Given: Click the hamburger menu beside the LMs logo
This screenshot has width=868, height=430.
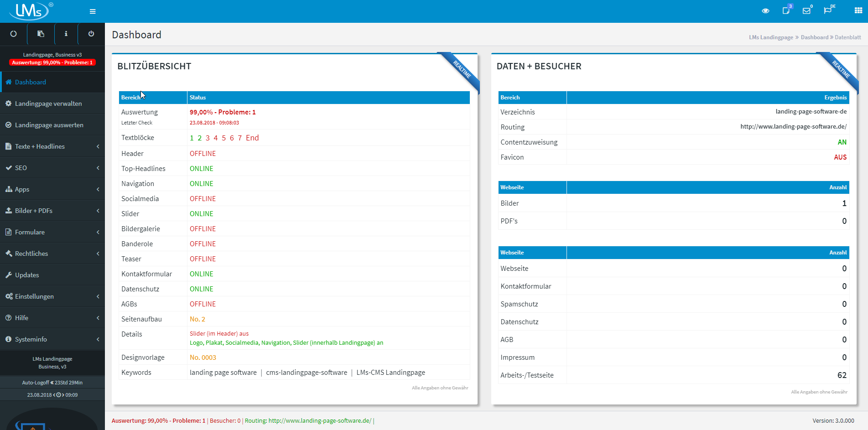Looking at the screenshot, I should pos(92,11).
